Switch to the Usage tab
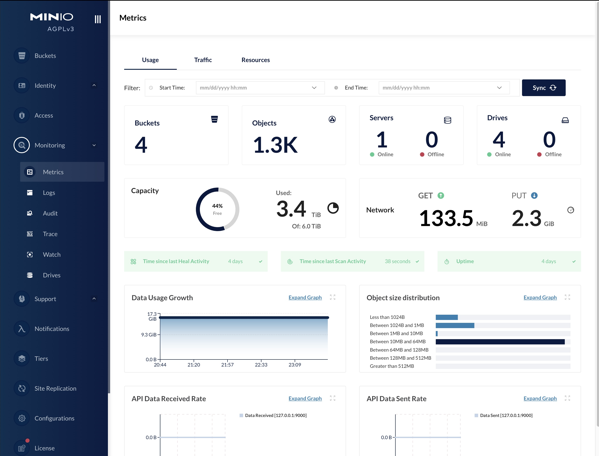 click(x=150, y=60)
